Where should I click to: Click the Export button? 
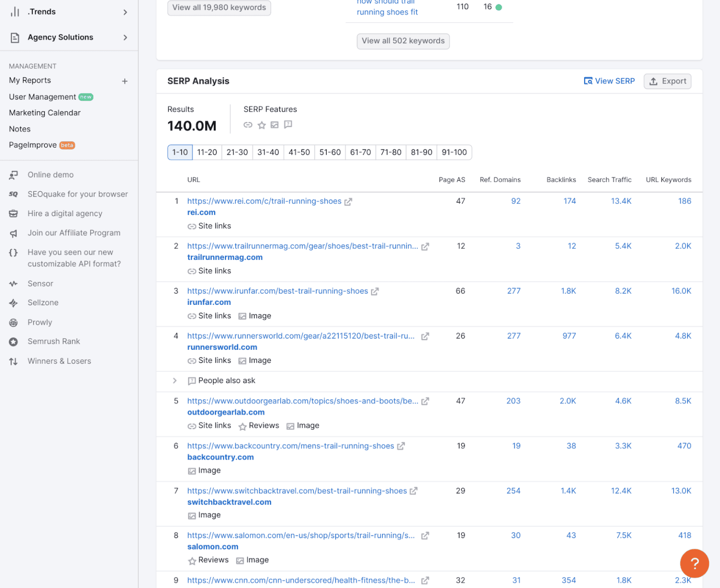point(667,81)
